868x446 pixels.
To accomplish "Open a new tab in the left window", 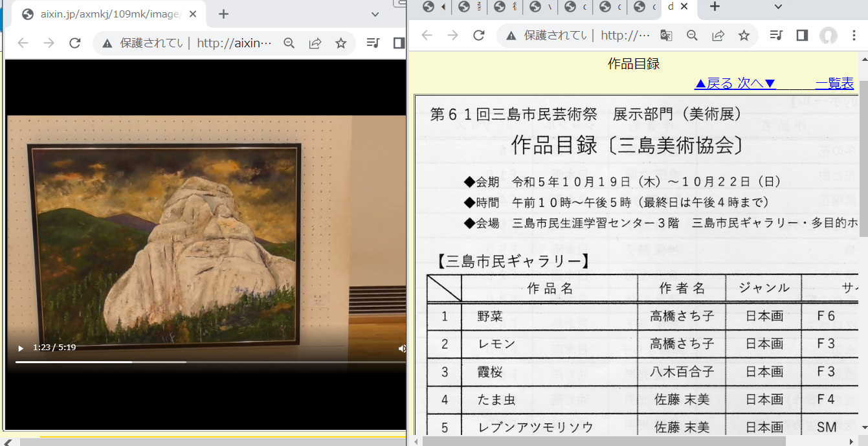I will (223, 14).
